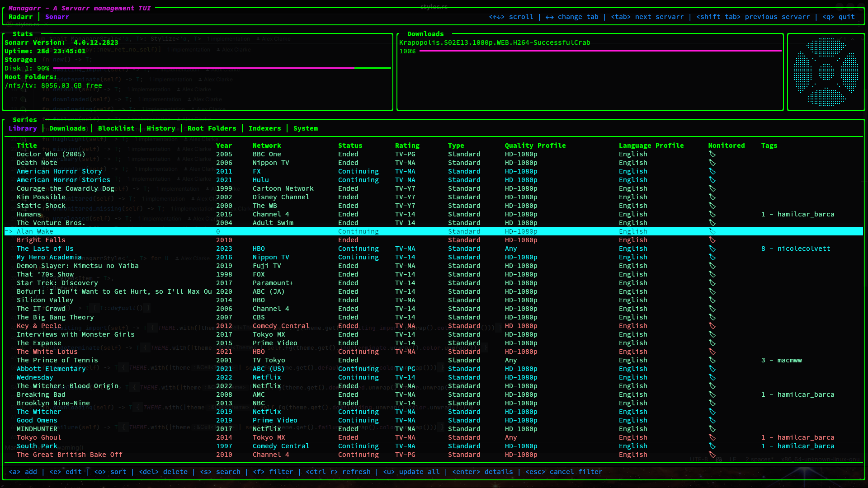Click the monitored bookmark for The Witcher

click(x=712, y=412)
